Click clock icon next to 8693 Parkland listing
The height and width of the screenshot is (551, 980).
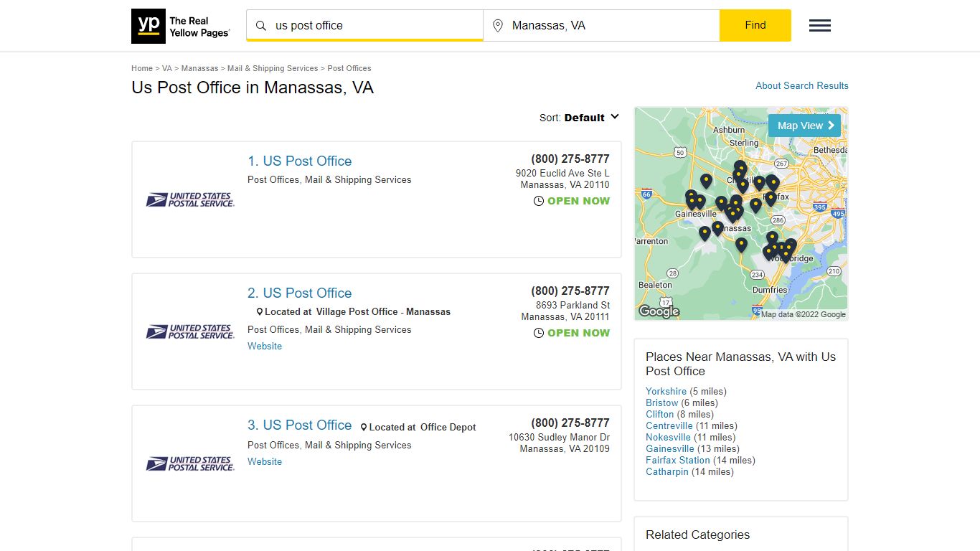pyautogui.click(x=539, y=333)
